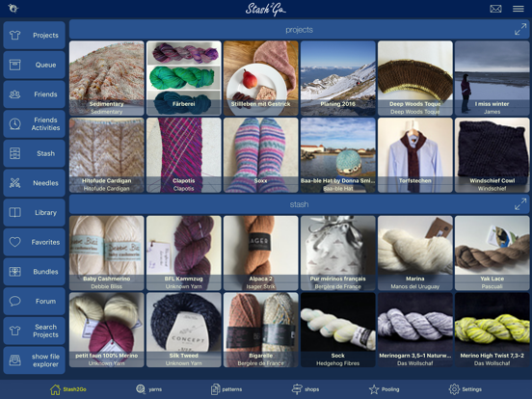Expand the projects section
The image size is (532, 399).
pyautogui.click(x=520, y=30)
